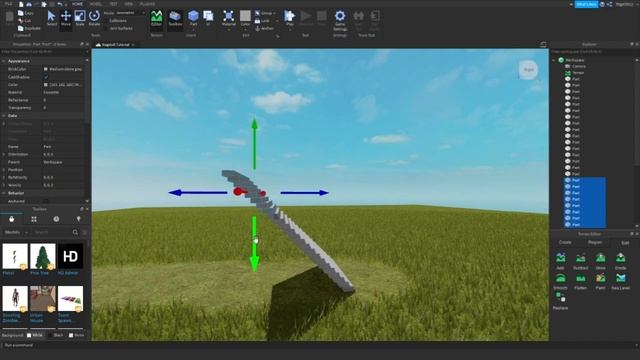Open the Material picker
Screen dimensions: 640x360
pyautogui.click(x=229, y=19)
